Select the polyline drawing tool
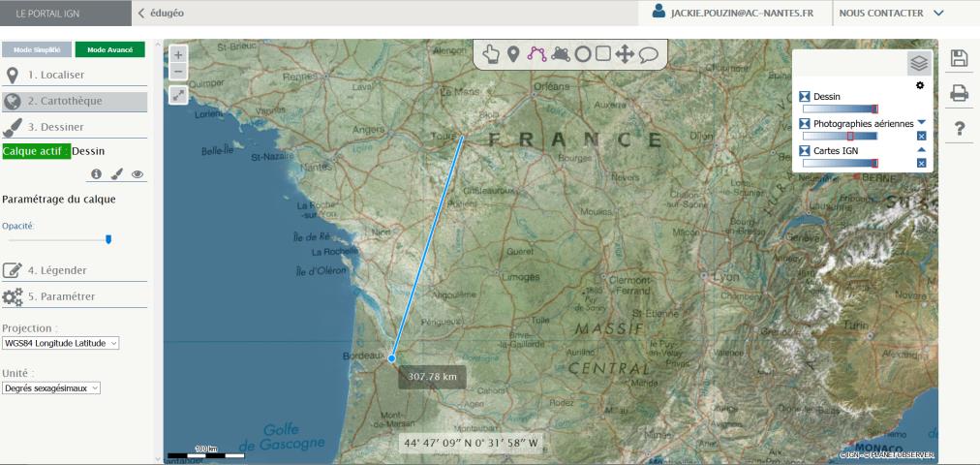980x465 pixels. pos(536,54)
